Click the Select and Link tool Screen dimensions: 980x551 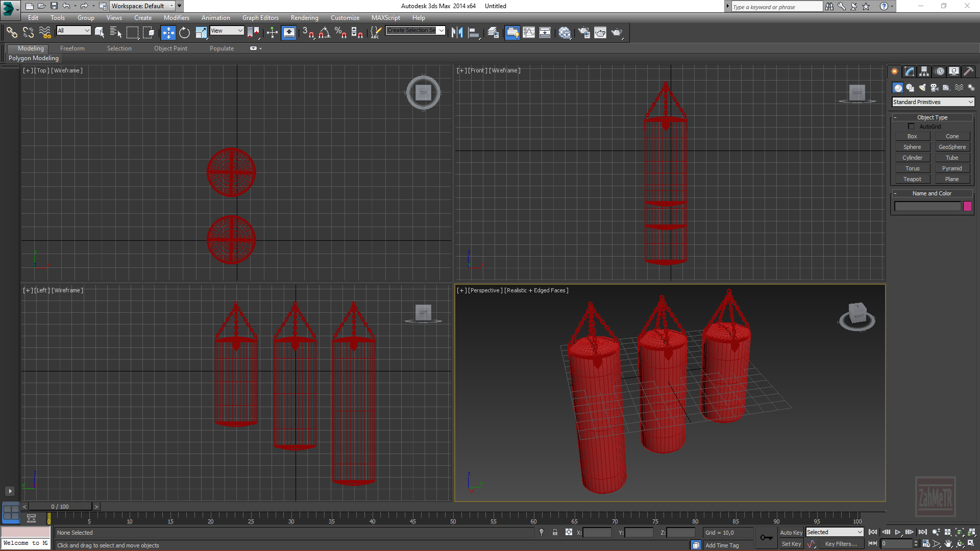(12, 33)
